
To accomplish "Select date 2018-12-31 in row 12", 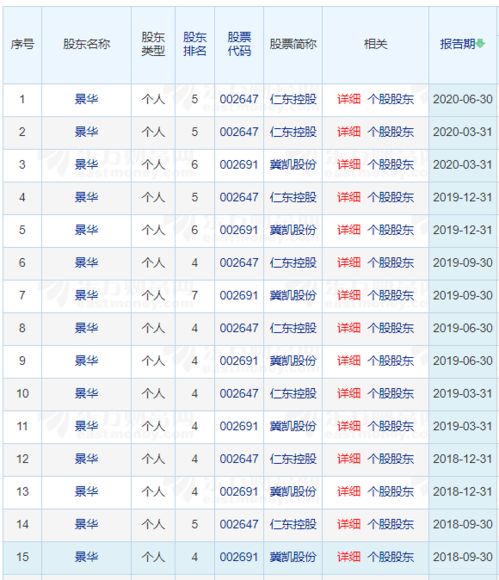I will [x=463, y=459].
